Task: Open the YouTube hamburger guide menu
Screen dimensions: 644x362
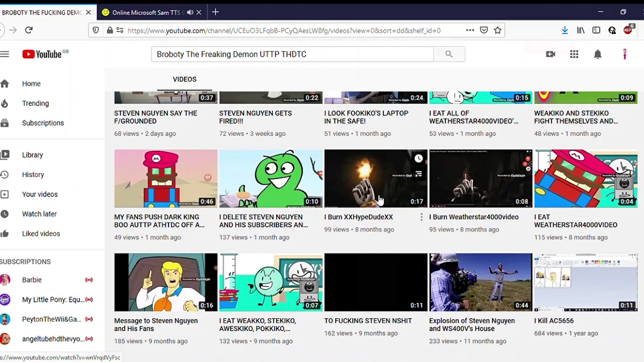Action: [x=5, y=54]
